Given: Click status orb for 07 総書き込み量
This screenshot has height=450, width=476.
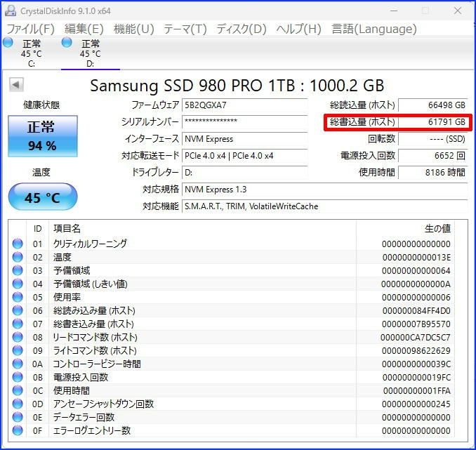Looking at the screenshot, I should [x=18, y=324].
